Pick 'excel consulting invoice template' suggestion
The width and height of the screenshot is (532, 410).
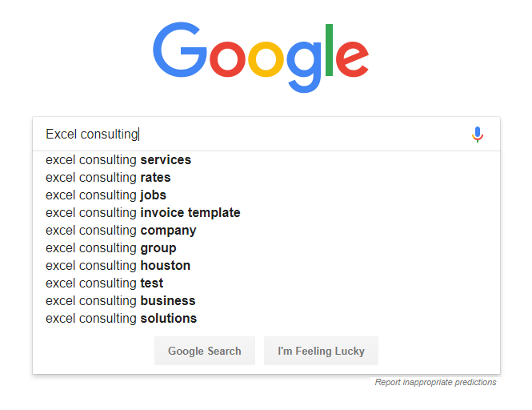click(266, 213)
